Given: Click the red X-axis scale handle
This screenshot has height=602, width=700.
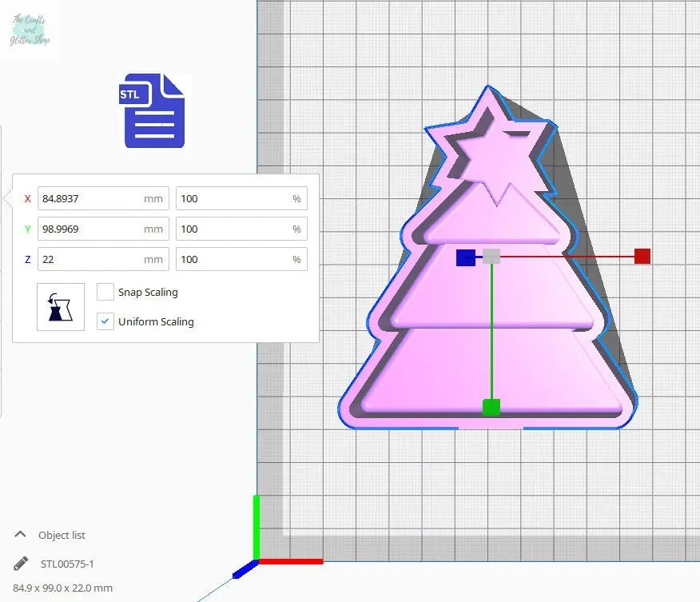Looking at the screenshot, I should pos(642,257).
